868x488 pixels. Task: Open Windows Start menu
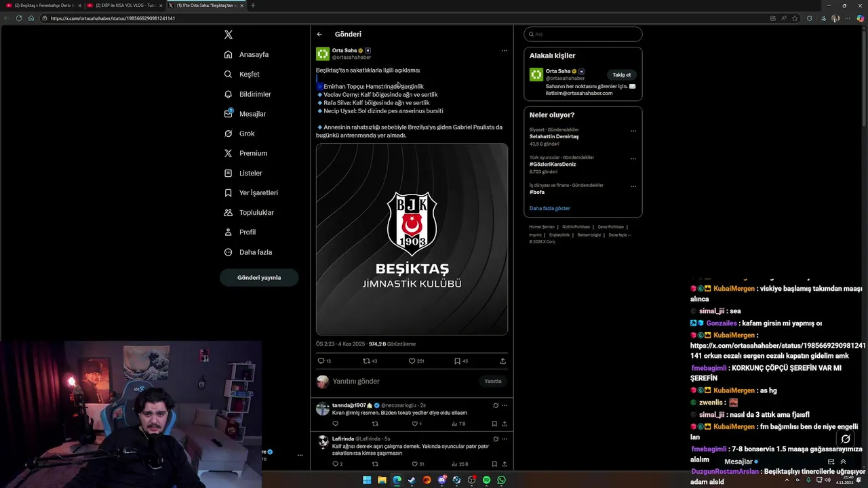click(367, 480)
